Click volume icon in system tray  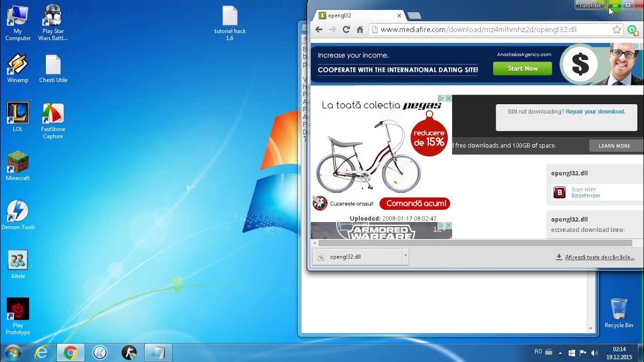point(594,352)
